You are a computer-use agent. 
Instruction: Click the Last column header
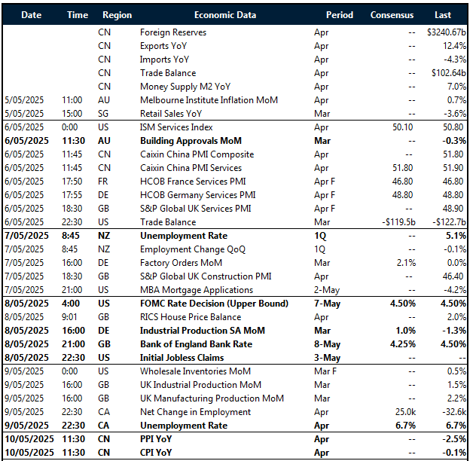click(443, 15)
